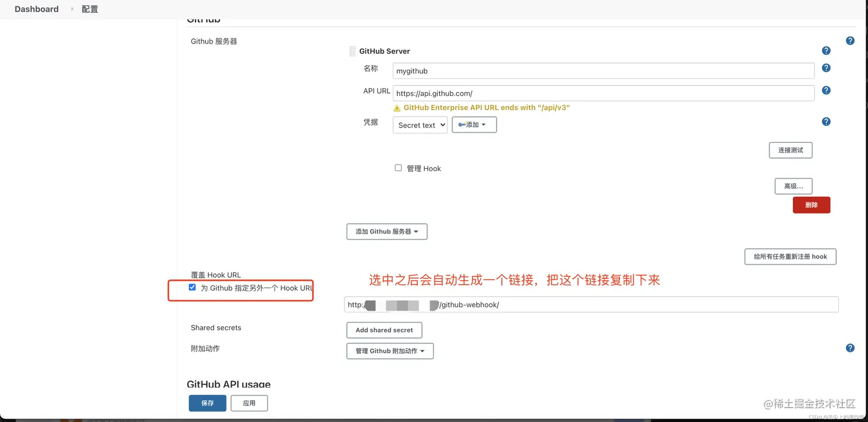Click the warning icon under API URL
Viewport: 868px width, 422px height.
pyautogui.click(x=397, y=108)
